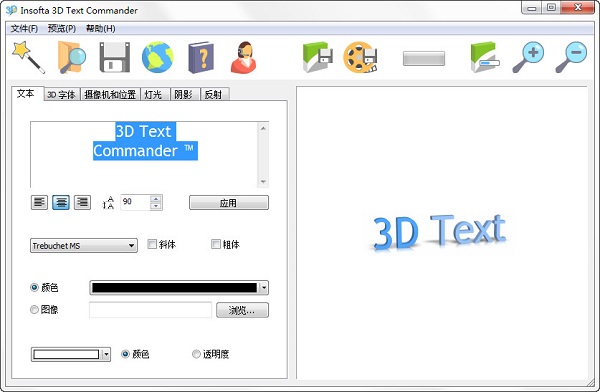
Task: Increase the line spacing value 90
Action: click(155, 199)
